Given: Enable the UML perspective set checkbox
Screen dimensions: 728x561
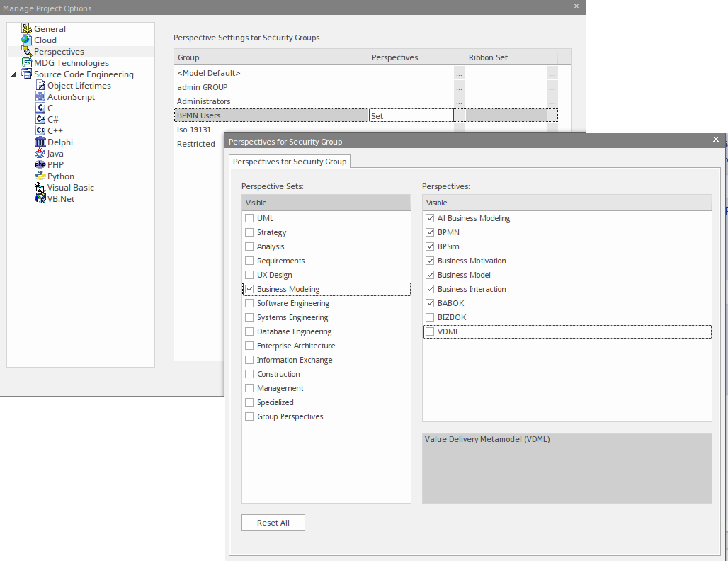Looking at the screenshot, I should coord(249,218).
